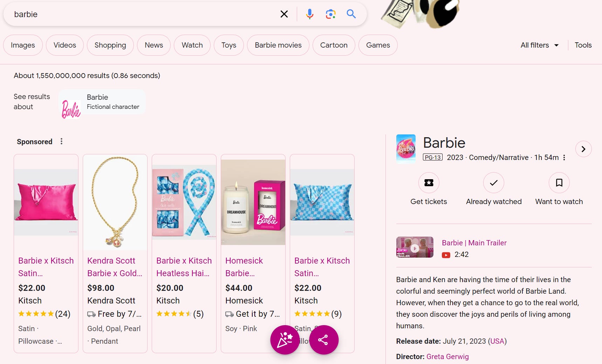The height and width of the screenshot is (364, 602).
Task: Click the pink party popper confetti button
Action: coord(285,340)
